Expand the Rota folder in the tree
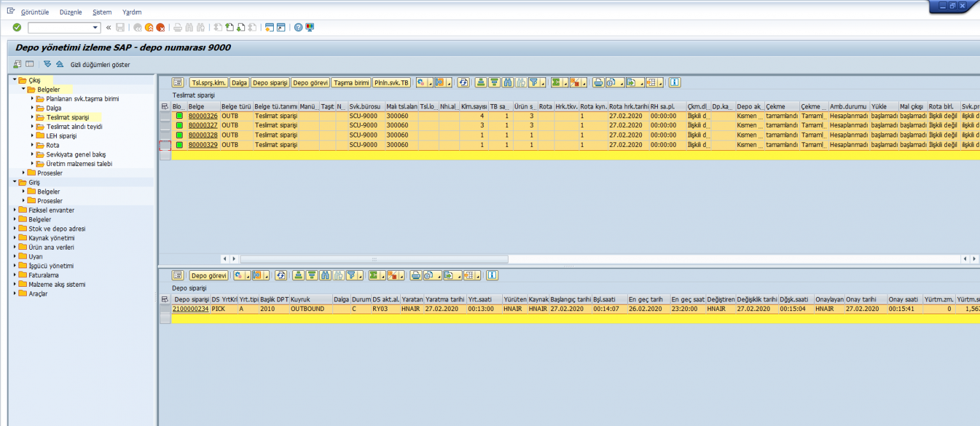Screen dimensions: 980x426 (33, 145)
